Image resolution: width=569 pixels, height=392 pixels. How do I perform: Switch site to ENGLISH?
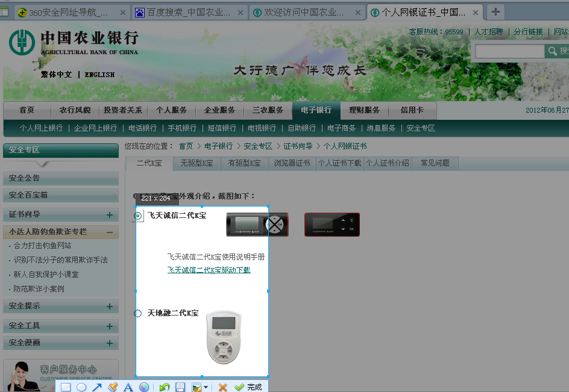[x=100, y=75]
